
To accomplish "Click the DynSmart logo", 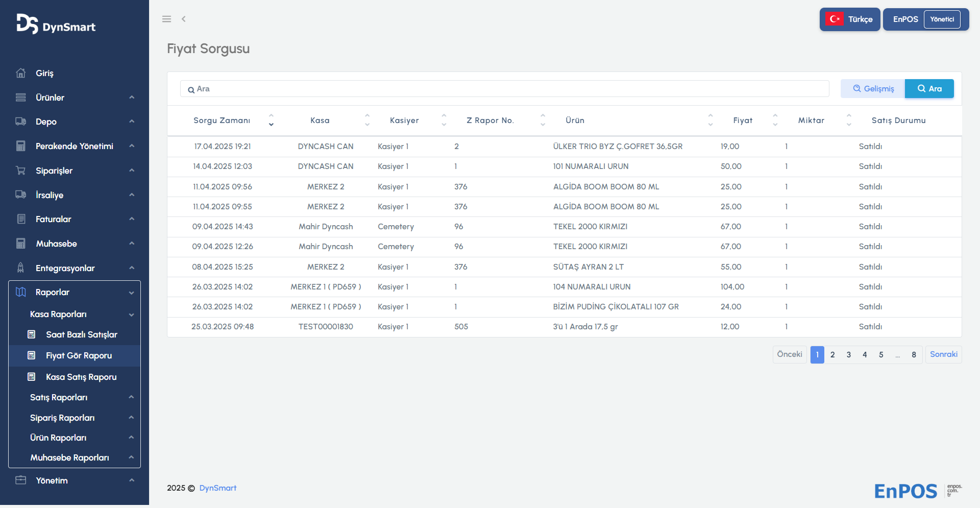I will coord(56,24).
